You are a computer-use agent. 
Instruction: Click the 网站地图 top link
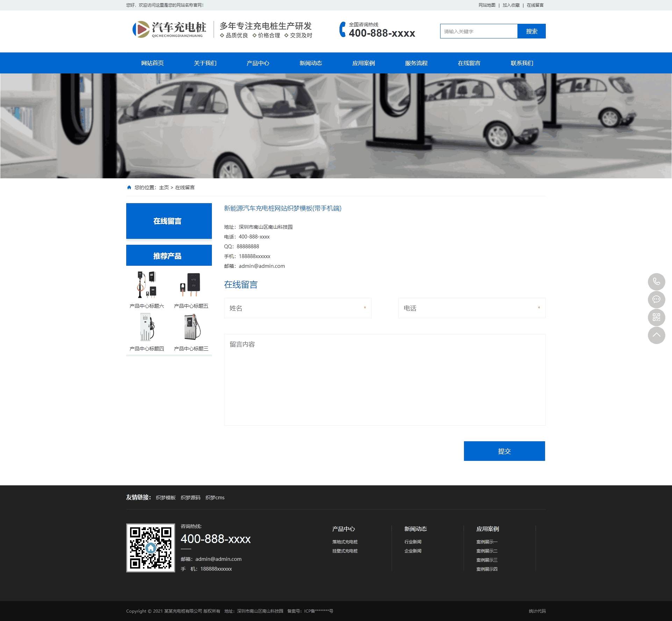tap(487, 5)
